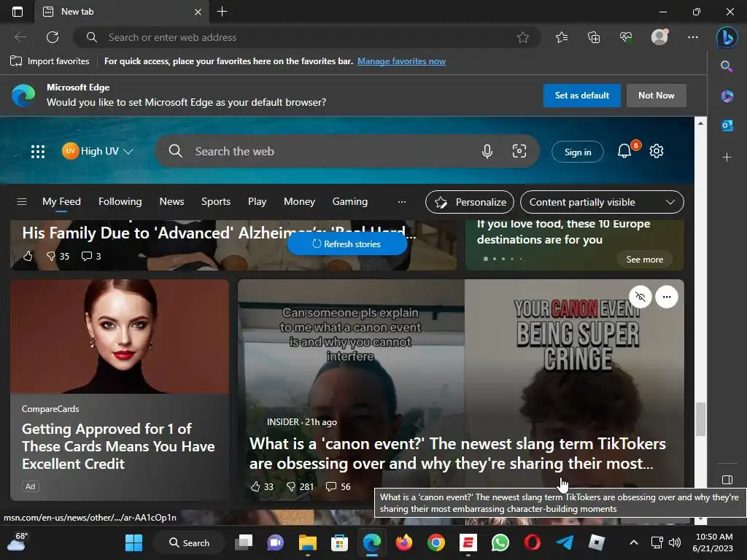Click the address bar field
The image size is (747, 560).
(306, 37)
